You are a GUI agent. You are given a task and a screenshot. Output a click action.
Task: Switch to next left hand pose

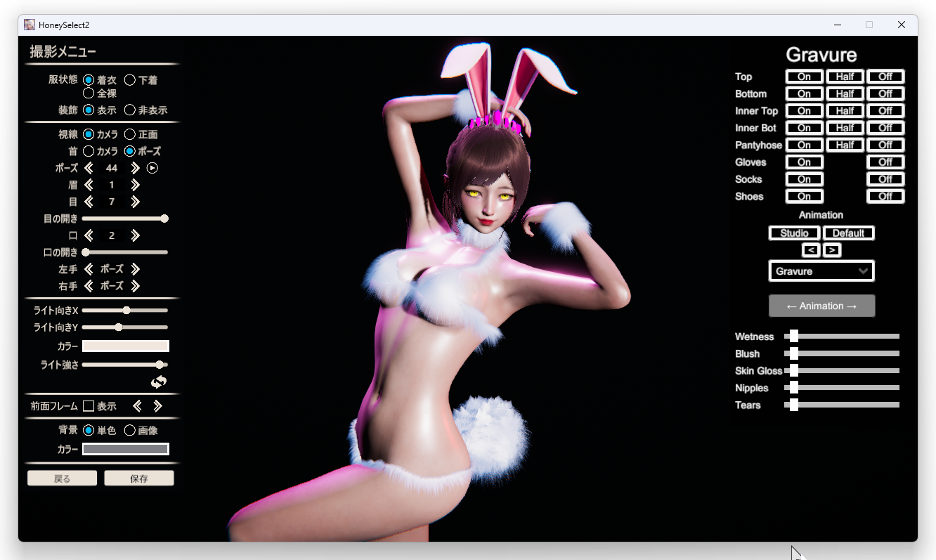[x=136, y=269]
